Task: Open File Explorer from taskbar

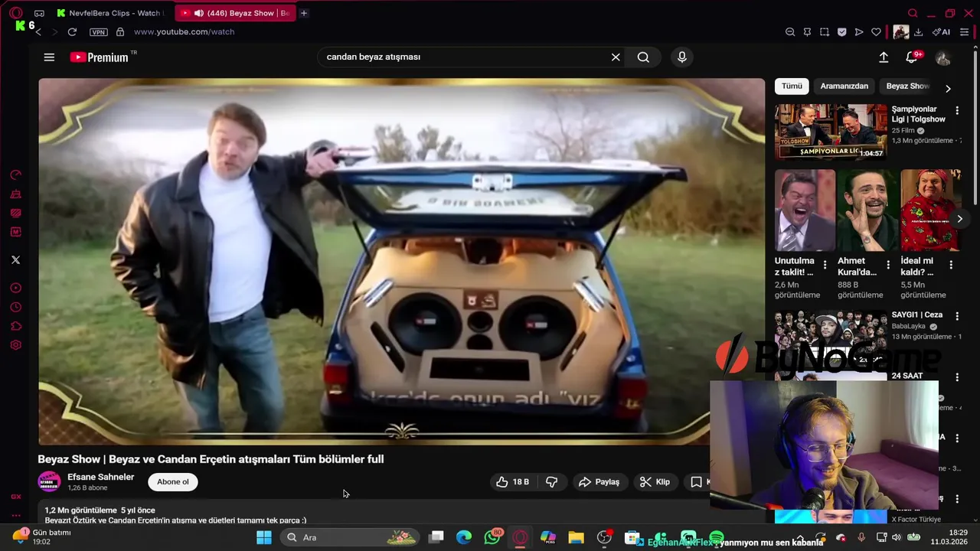Action: tap(576, 537)
